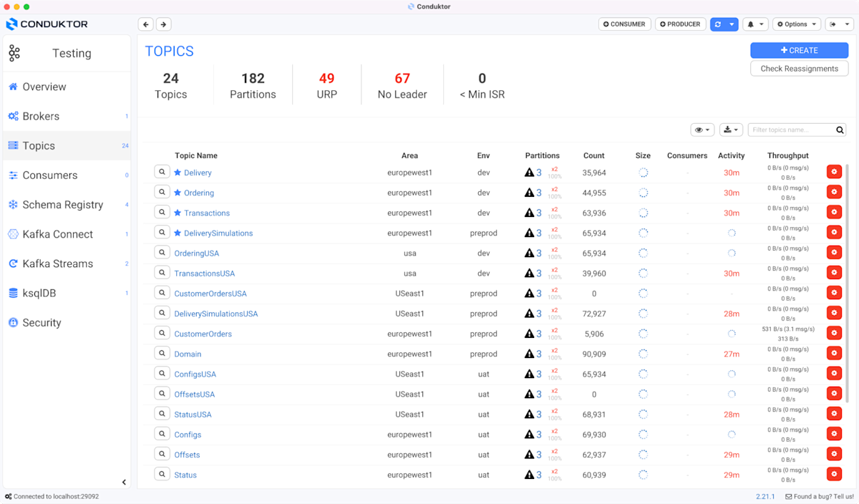Click the magnifier icon for the Domain topic

coord(162,353)
